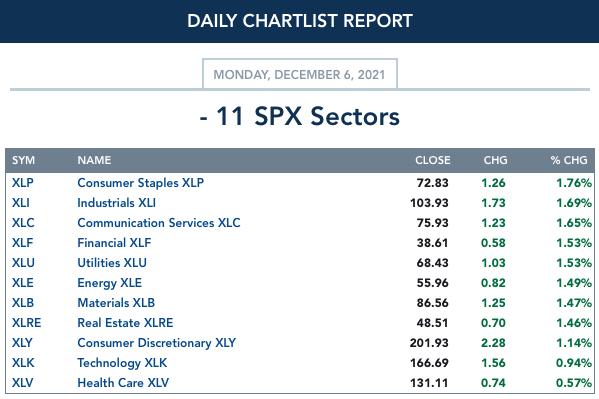Sort by CHG column header
Viewport: 599px width, 399px height.
point(495,160)
